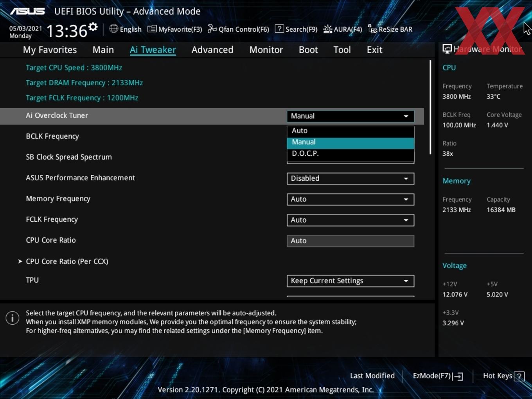The width and height of the screenshot is (532, 399).
Task: Click the ASUS logo
Action: (27, 11)
